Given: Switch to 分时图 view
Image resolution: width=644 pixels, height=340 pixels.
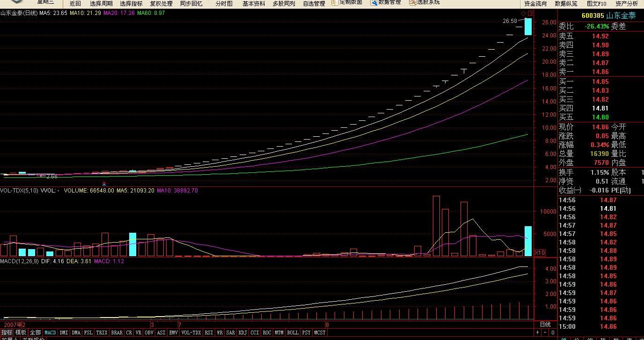Looking at the screenshot, I should 224,3.
